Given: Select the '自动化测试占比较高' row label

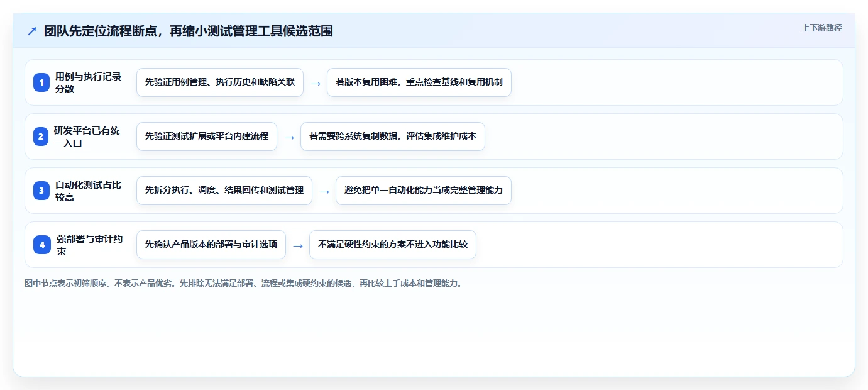Looking at the screenshot, I should [x=89, y=191].
